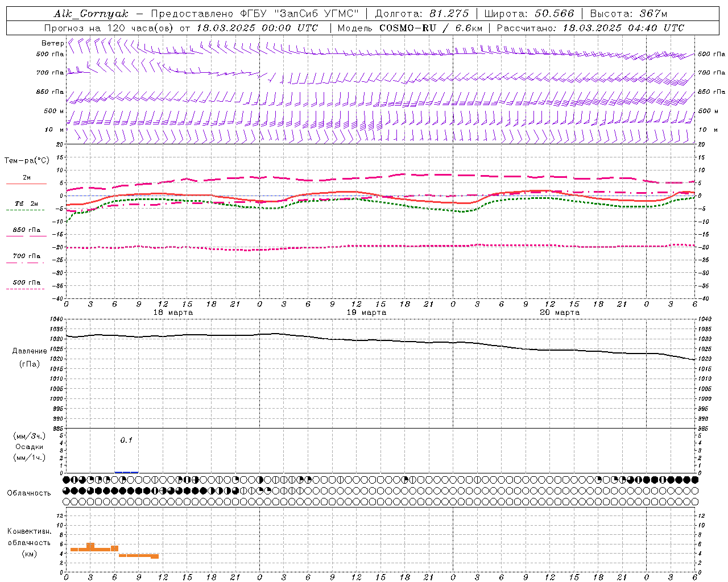Click the 19 марта date label
Screen dimensions: 728x582
pos(366,313)
